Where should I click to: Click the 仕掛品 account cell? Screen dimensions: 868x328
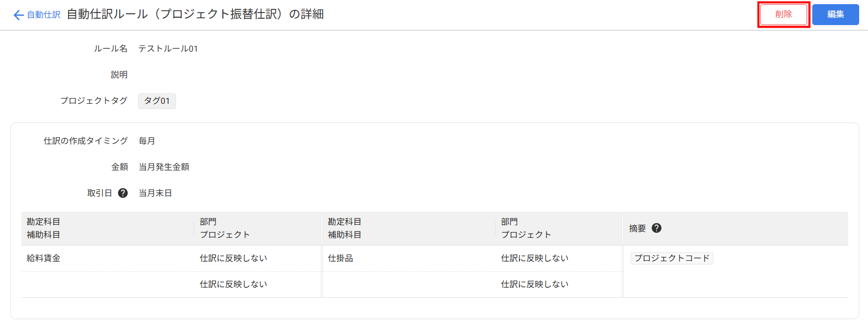tap(341, 258)
